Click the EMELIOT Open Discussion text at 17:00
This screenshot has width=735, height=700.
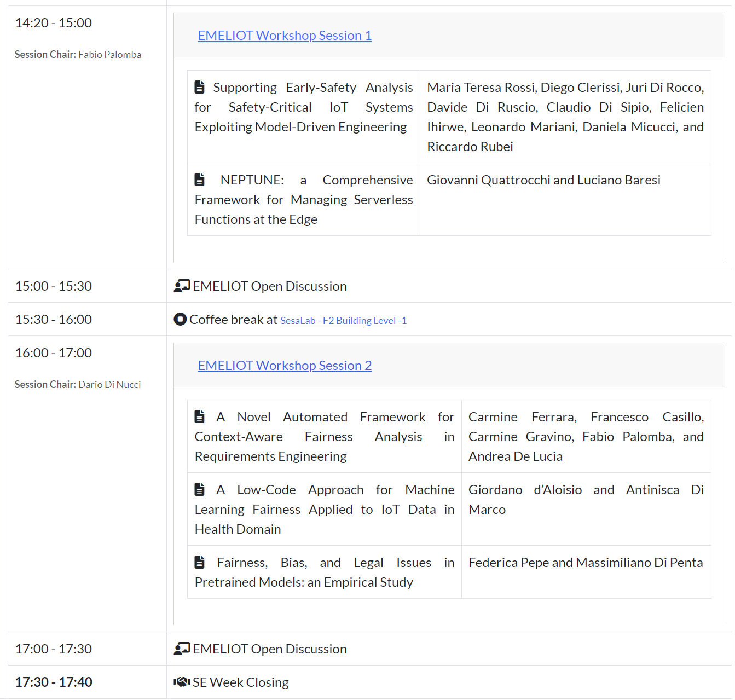click(x=270, y=649)
